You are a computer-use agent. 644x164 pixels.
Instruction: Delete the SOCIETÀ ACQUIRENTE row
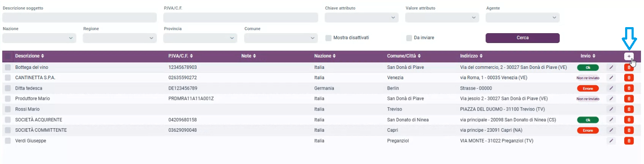(x=629, y=120)
